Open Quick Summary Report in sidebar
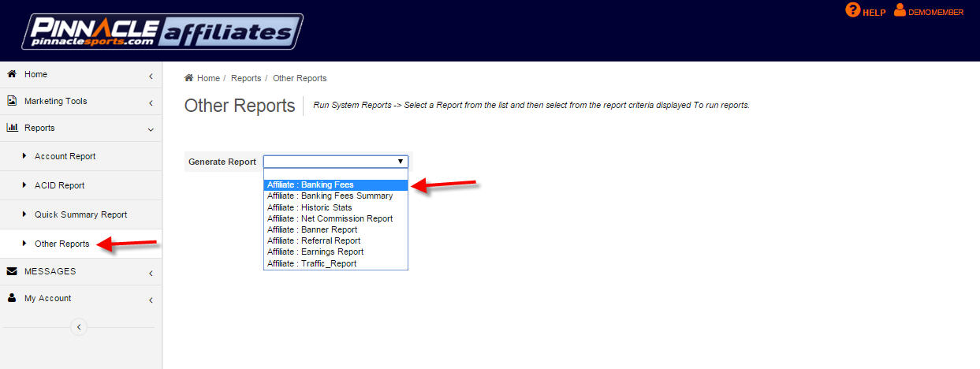980x369 pixels. pos(81,214)
